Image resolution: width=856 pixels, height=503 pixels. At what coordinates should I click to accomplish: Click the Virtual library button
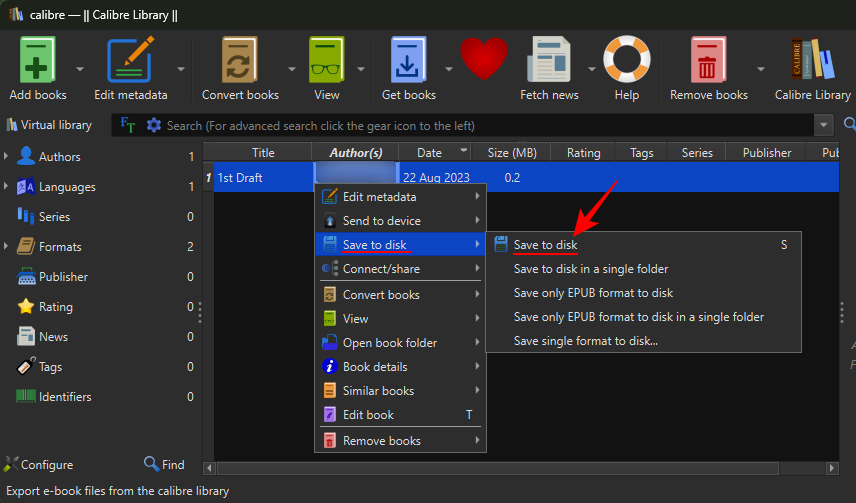point(49,125)
